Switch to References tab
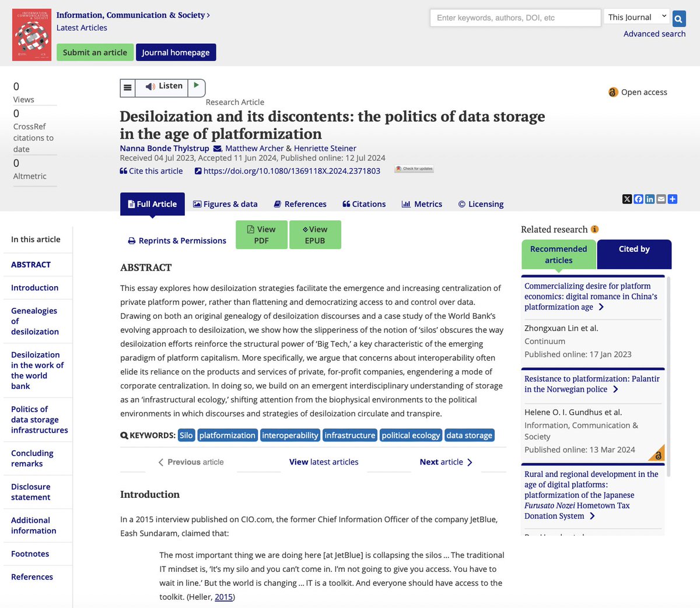This screenshot has height=608, width=700. point(300,204)
